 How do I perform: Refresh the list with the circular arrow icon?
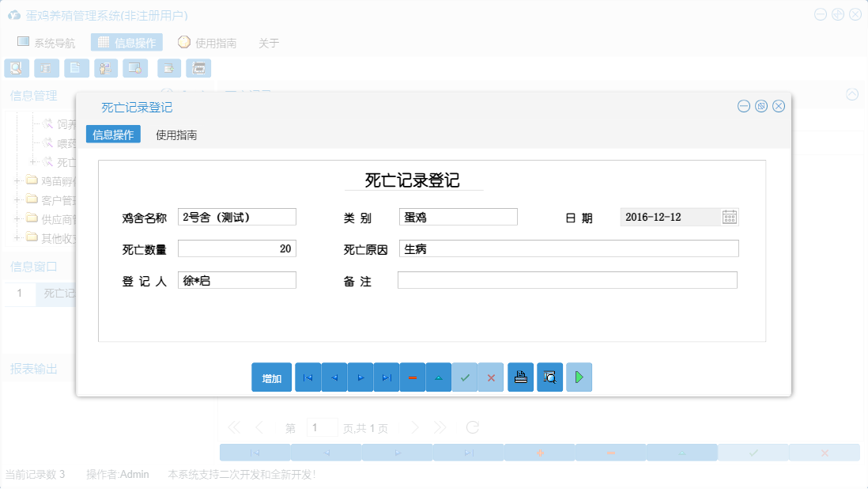tap(472, 427)
